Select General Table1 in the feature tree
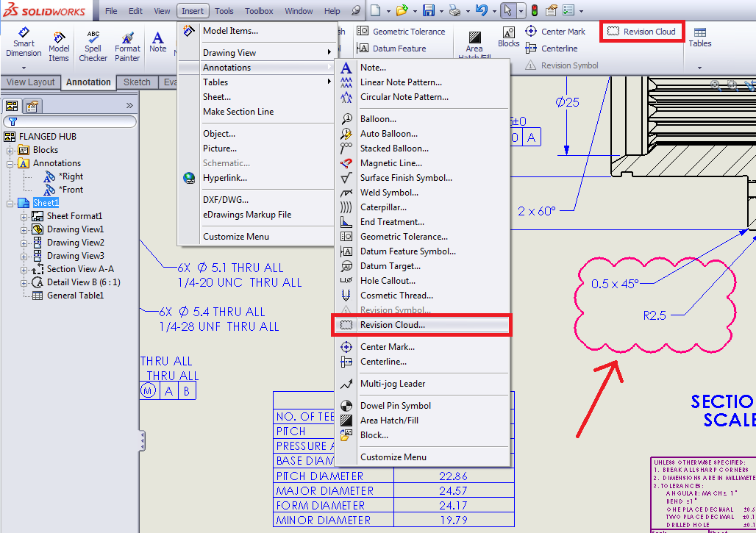Image resolution: width=756 pixels, height=533 pixels. [x=75, y=296]
